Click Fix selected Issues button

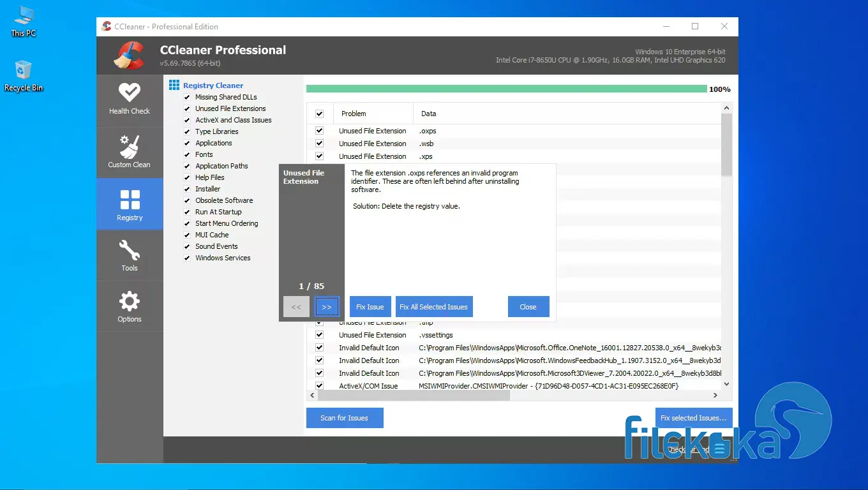click(694, 418)
